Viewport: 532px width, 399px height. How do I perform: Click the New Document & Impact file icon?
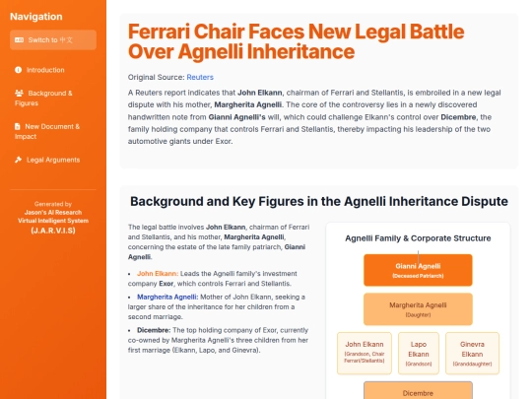click(18, 126)
